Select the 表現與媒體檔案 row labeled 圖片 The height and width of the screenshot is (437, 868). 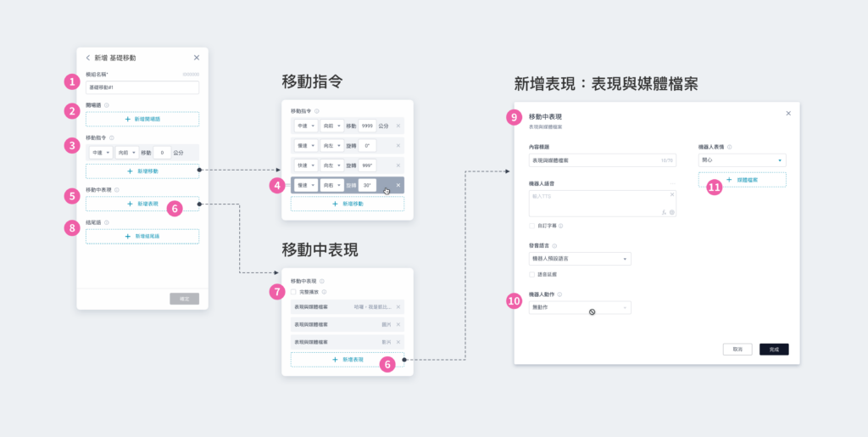pyautogui.click(x=348, y=324)
